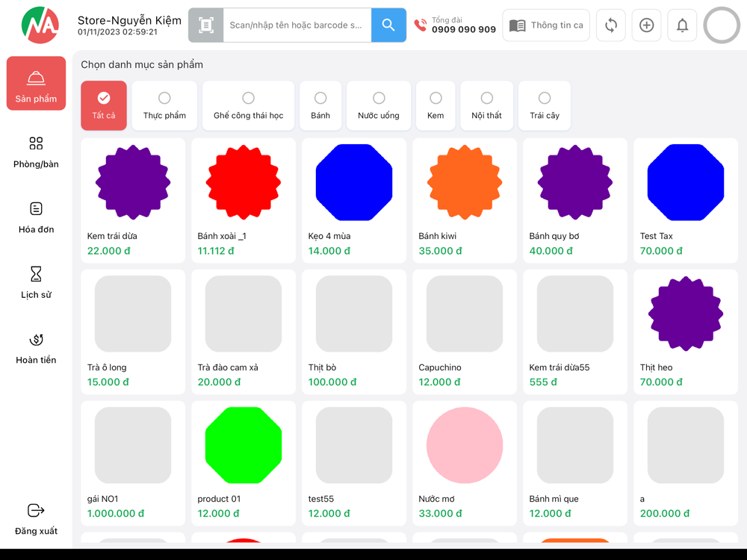Select Thịt bò product card
The width and height of the screenshot is (747, 560).
tap(354, 332)
